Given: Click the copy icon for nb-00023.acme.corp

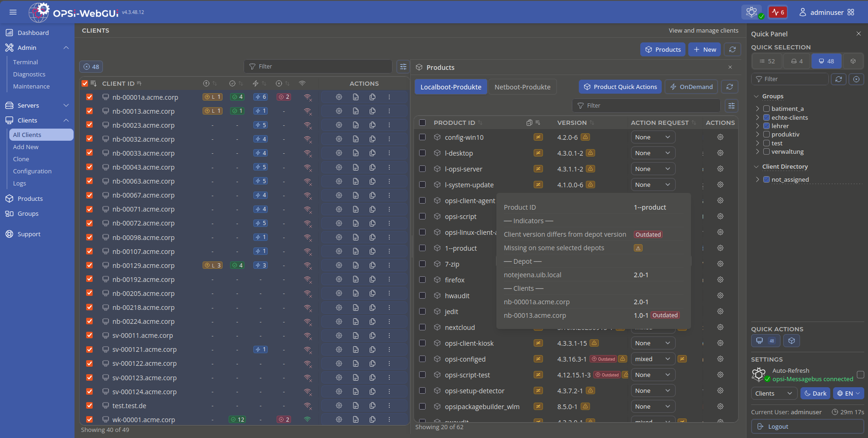Looking at the screenshot, I should coord(373,125).
